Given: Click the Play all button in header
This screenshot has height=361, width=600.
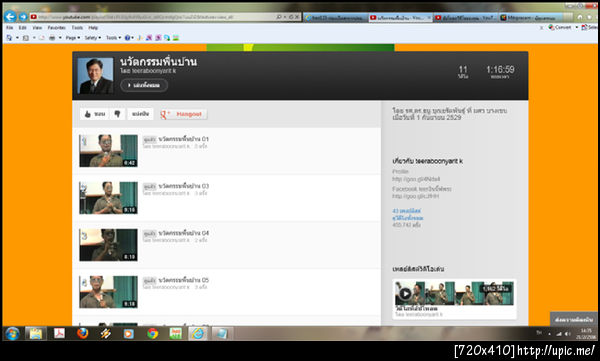Looking at the screenshot, I should (x=144, y=85).
